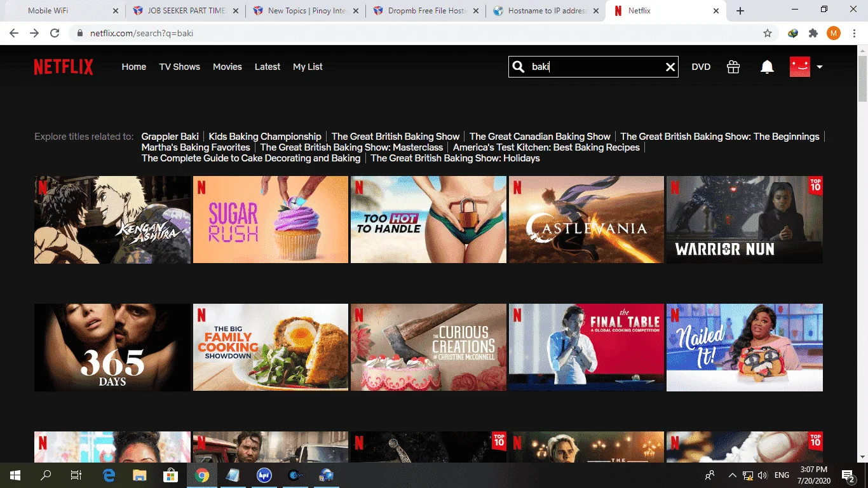Select the Castlevania thumbnail
Screen dimensions: 868x488
(x=587, y=220)
